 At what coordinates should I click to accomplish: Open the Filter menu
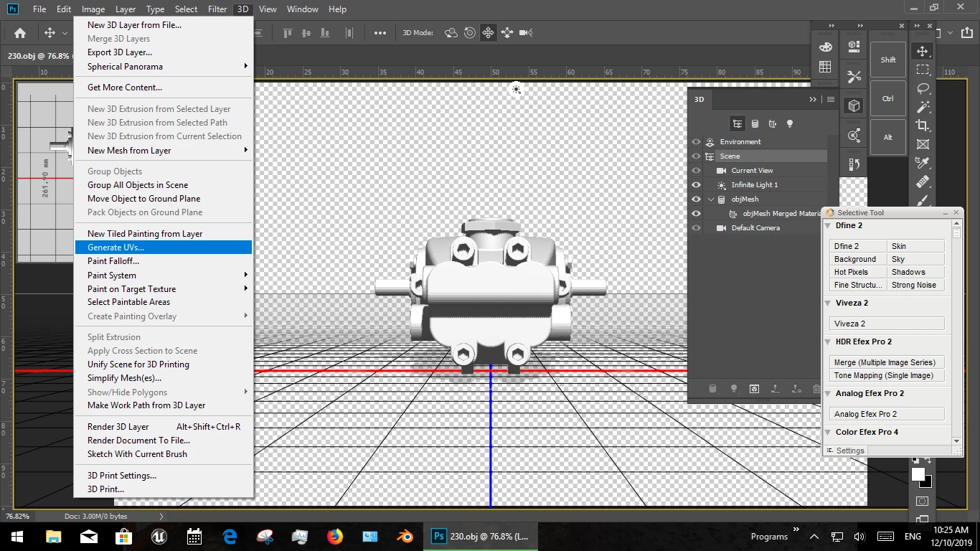click(x=217, y=9)
